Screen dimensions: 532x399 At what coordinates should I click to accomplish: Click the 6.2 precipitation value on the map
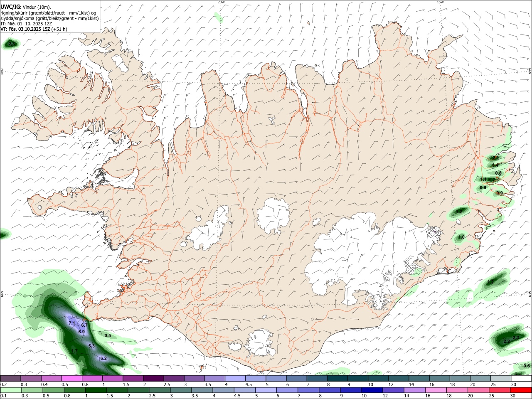point(103,358)
